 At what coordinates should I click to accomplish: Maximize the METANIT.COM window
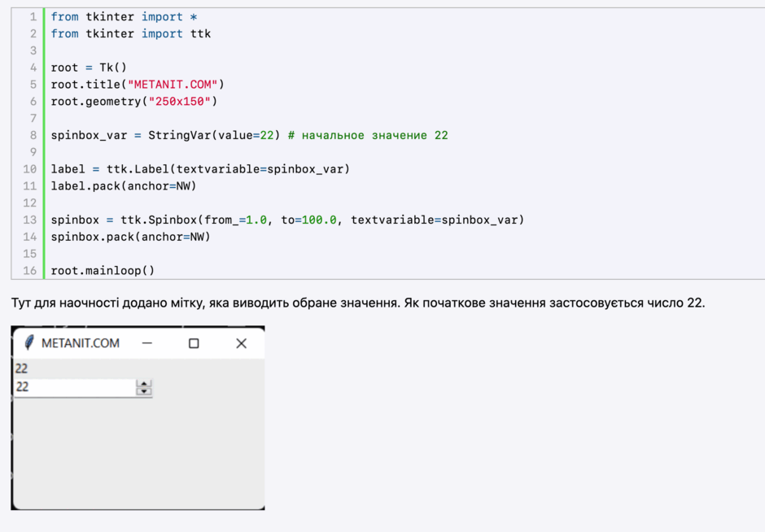(x=194, y=343)
